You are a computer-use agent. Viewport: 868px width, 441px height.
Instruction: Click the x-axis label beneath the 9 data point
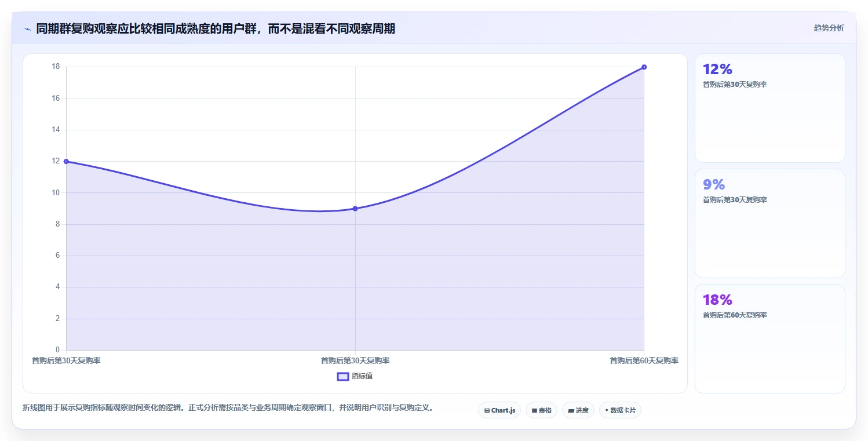pyautogui.click(x=355, y=360)
